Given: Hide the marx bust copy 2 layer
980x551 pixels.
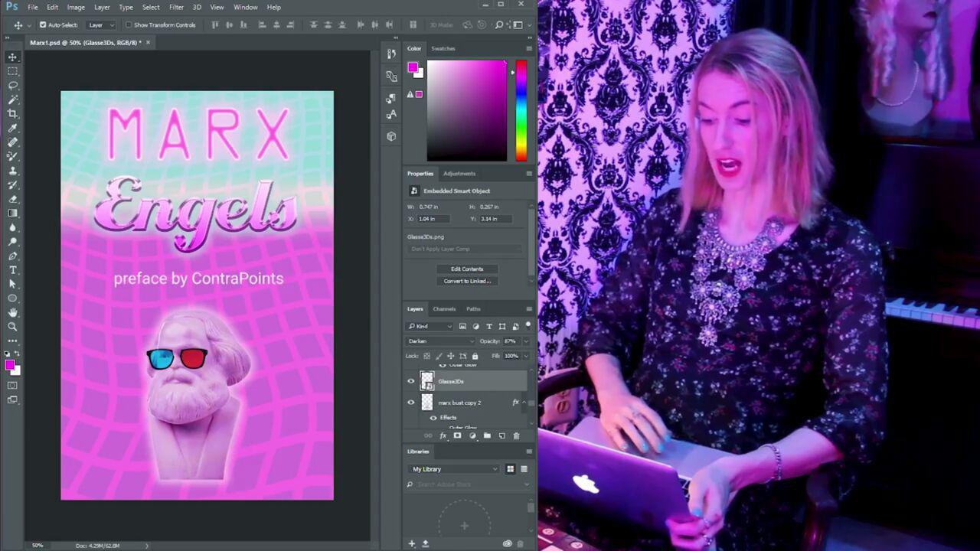Looking at the screenshot, I should [410, 403].
